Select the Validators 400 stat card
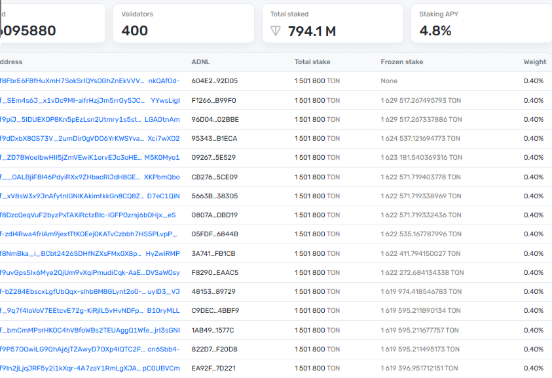The width and height of the screenshot is (552, 378). point(183,23)
